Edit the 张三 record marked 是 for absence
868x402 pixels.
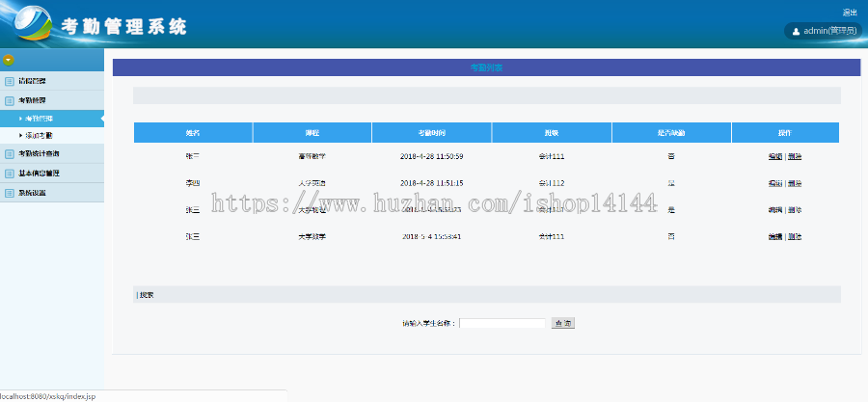(x=775, y=210)
